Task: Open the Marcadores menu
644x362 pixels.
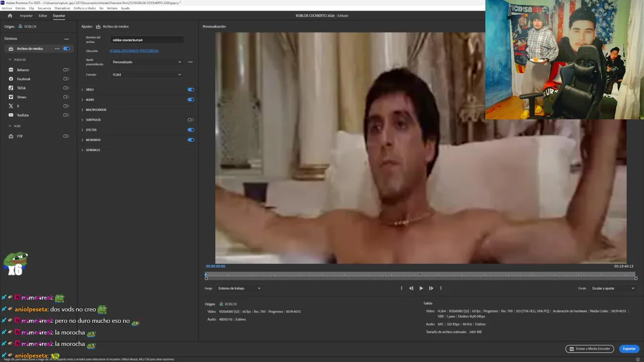Action: click(x=62, y=8)
